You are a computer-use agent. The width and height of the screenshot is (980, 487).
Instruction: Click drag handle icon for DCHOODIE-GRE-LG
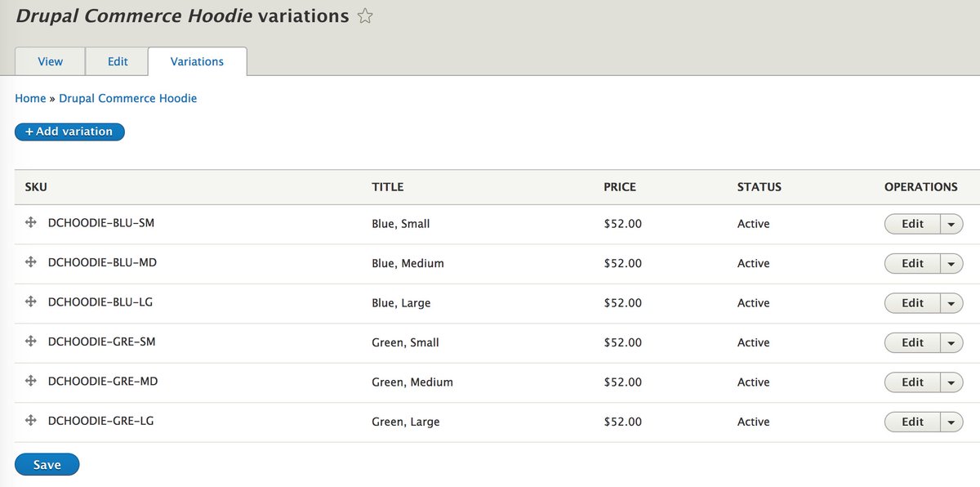(x=31, y=421)
